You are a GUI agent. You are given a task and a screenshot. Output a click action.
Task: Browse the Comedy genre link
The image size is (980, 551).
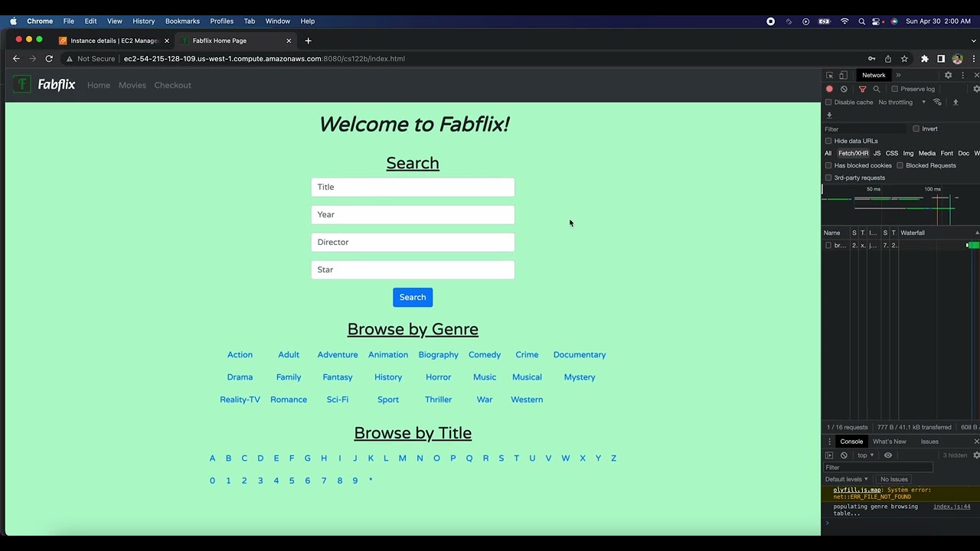pos(485,355)
